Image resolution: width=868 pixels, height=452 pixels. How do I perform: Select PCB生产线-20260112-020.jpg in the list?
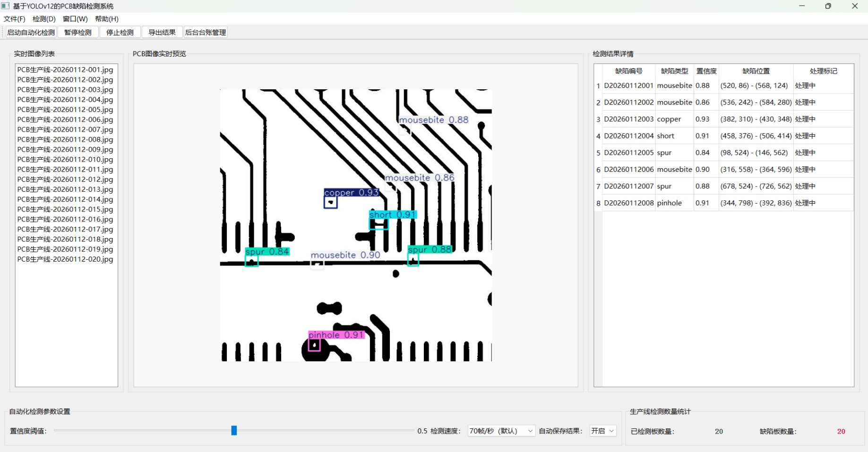tap(65, 259)
